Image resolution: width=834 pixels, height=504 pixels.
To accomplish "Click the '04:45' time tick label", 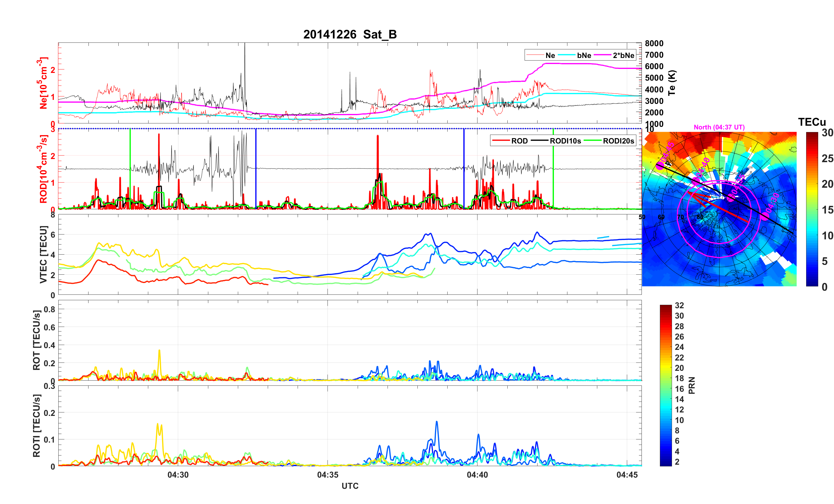I will 627,475.
